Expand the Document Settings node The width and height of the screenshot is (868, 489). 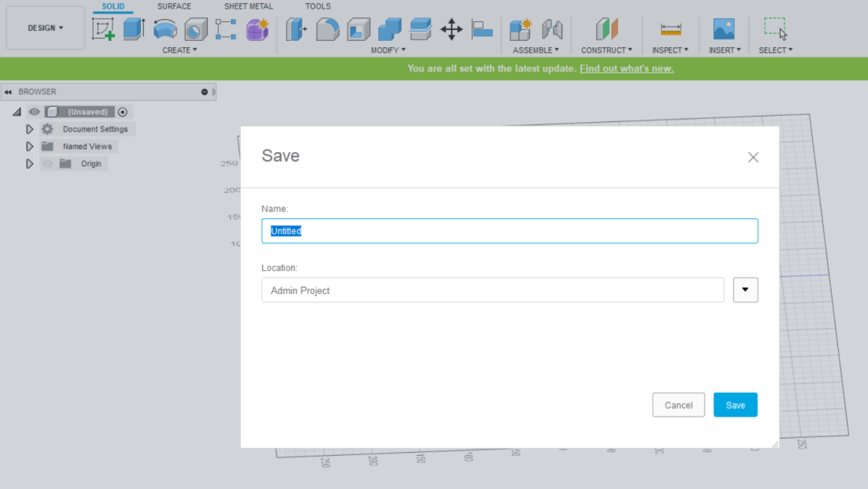pos(29,129)
